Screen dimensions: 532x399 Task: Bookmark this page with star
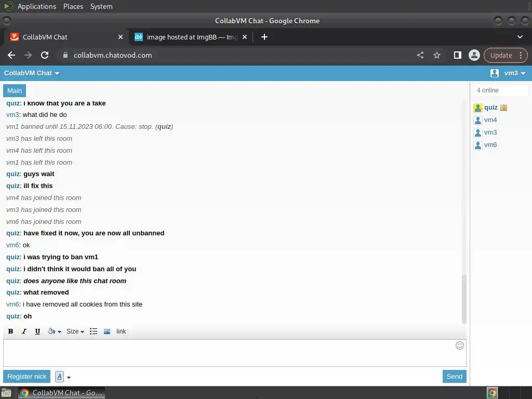(x=436, y=55)
